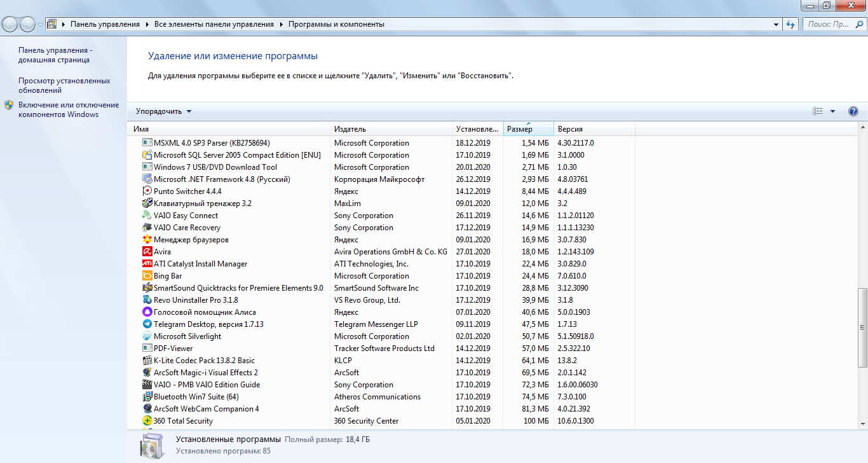Open the Упорядочить dropdown menu
868x463 pixels.
pyautogui.click(x=163, y=111)
